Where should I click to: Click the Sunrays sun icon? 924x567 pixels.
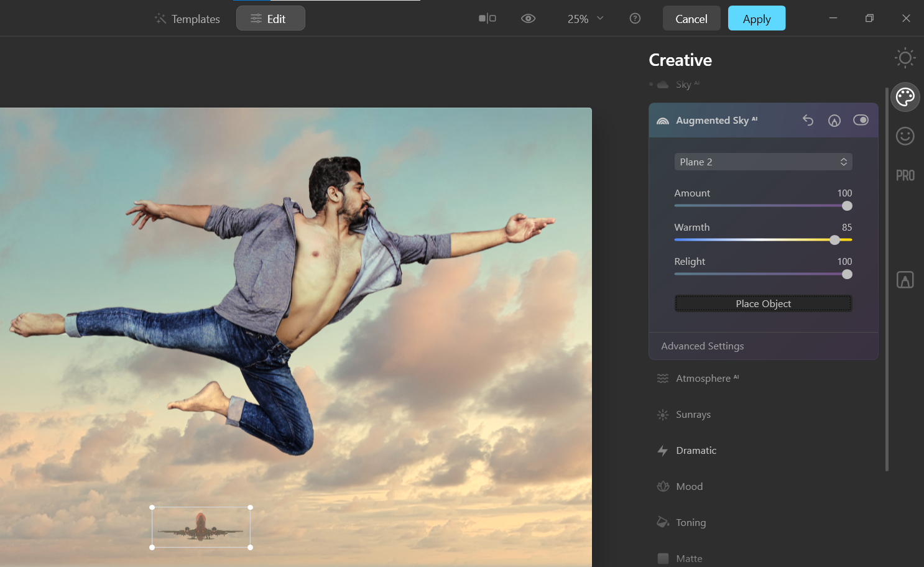(x=663, y=414)
